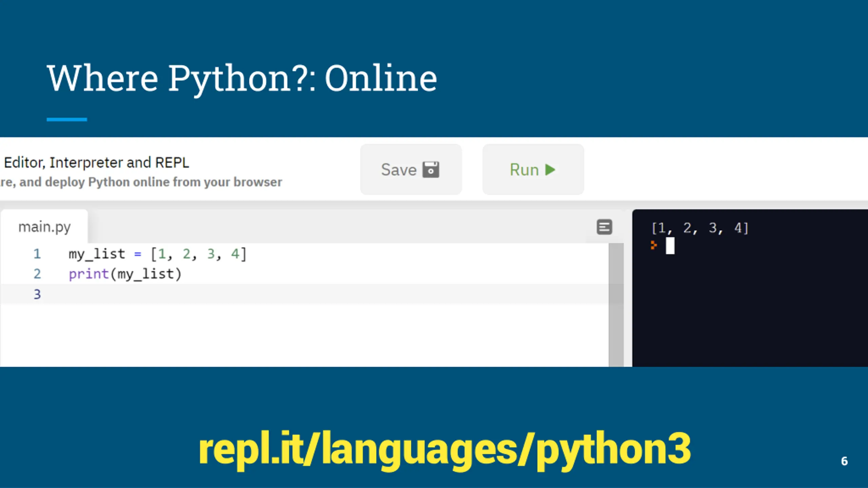Click editor vertical scrollbar

coord(616,305)
